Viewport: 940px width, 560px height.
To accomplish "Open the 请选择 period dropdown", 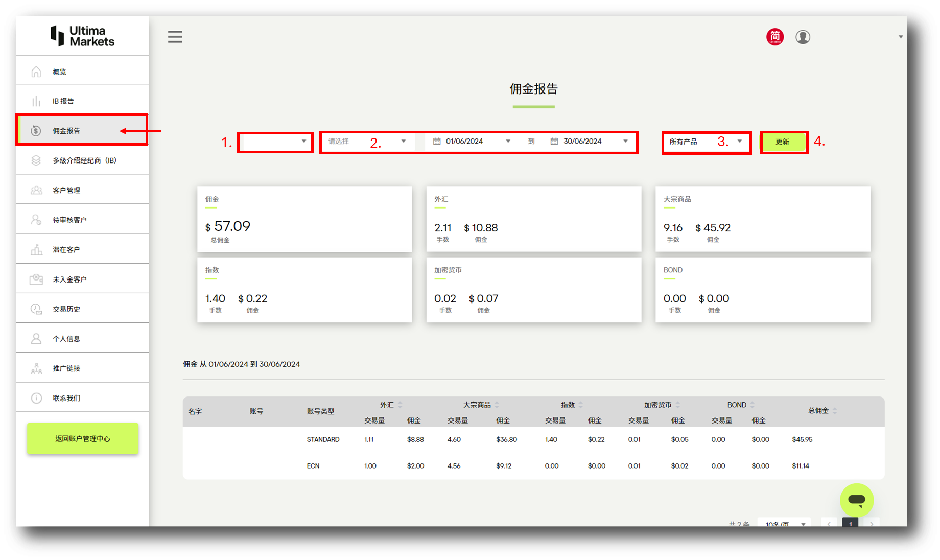I will [367, 142].
